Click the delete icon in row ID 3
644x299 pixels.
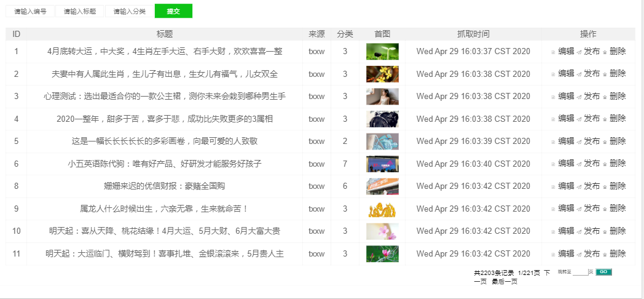[x=605, y=97]
